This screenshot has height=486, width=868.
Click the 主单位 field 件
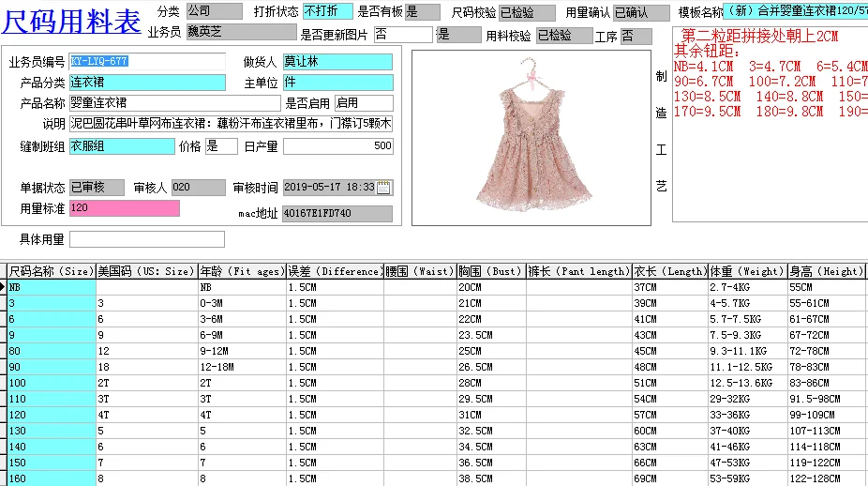337,83
